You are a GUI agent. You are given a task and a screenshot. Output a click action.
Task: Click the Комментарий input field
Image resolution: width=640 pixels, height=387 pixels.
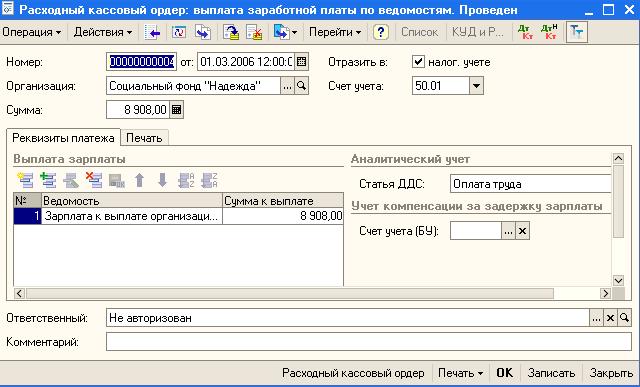[x=369, y=342]
